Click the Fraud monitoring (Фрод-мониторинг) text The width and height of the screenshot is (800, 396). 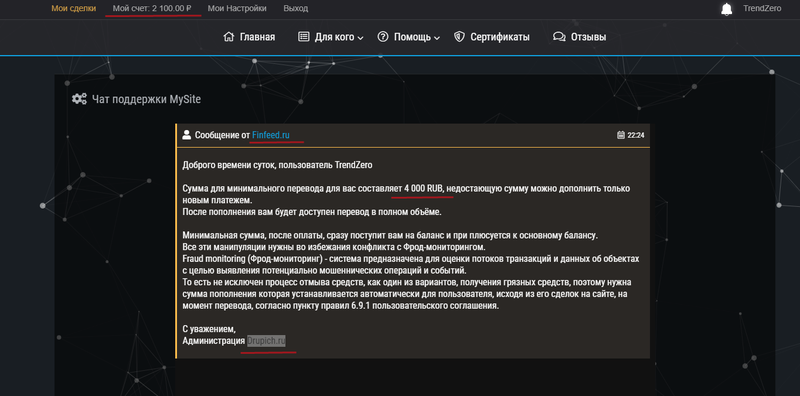point(253,259)
